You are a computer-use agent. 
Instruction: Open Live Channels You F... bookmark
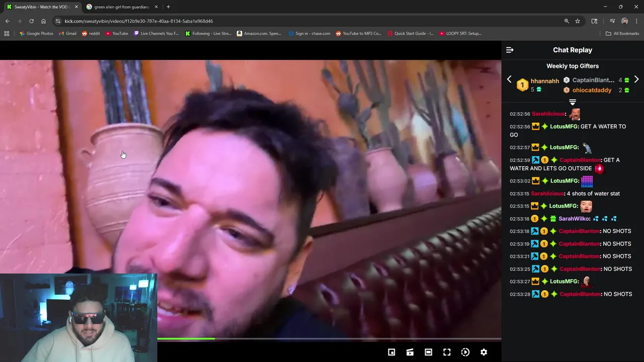click(x=156, y=34)
